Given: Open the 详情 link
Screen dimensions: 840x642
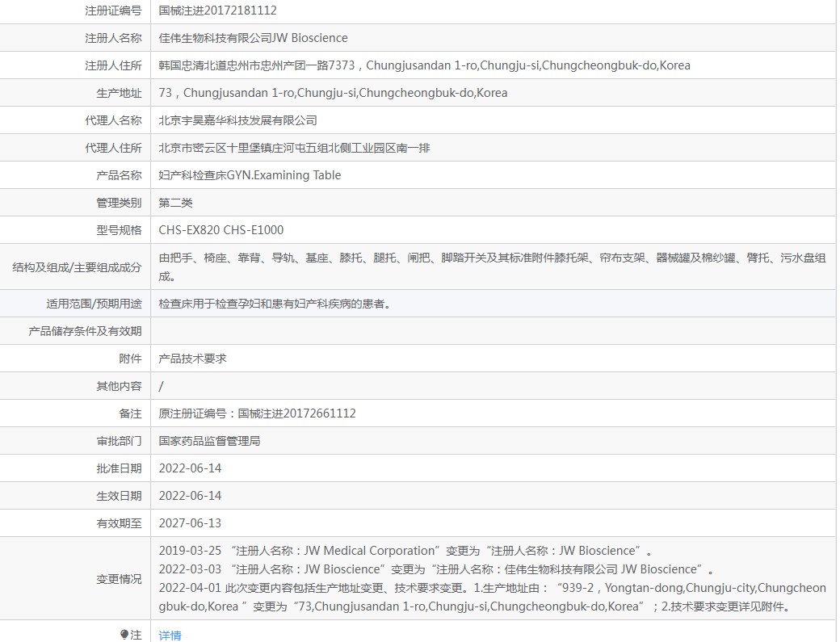Looking at the screenshot, I should coord(170,635).
